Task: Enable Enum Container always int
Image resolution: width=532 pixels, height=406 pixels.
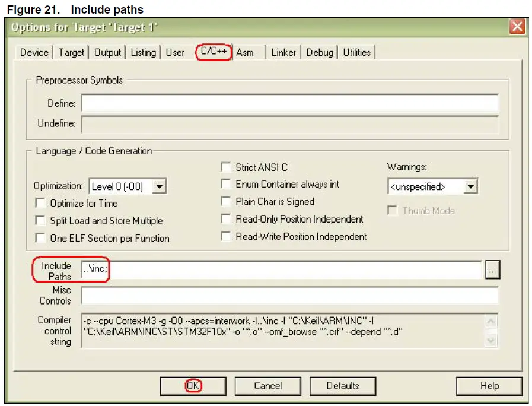Action: pyautogui.click(x=226, y=184)
